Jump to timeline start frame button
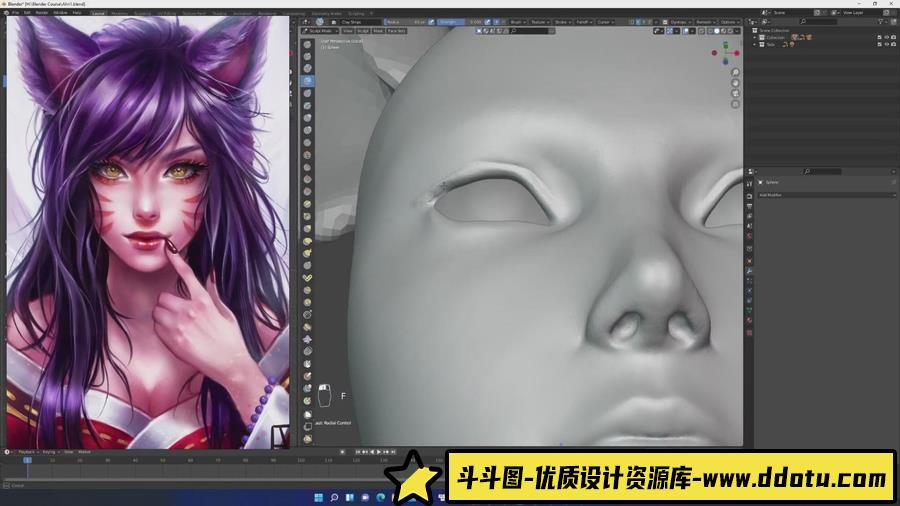The width and height of the screenshot is (900, 506). click(358, 452)
